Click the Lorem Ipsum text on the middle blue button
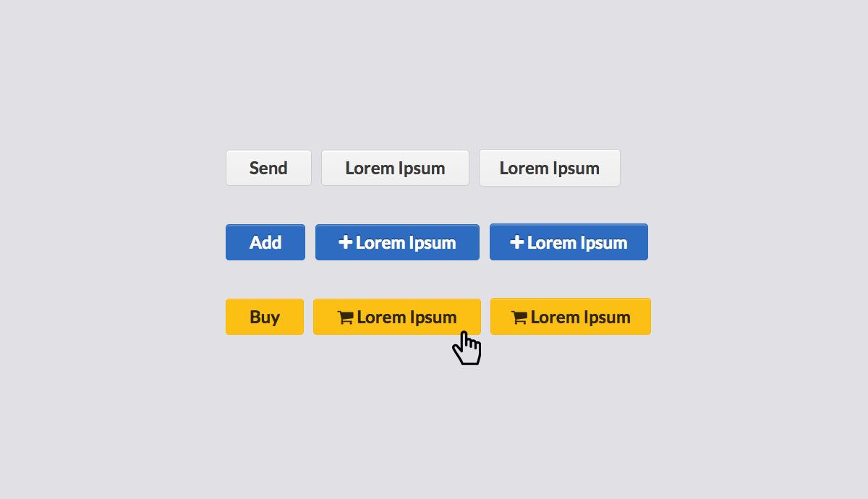The height and width of the screenshot is (499, 868). [x=406, y=243]
